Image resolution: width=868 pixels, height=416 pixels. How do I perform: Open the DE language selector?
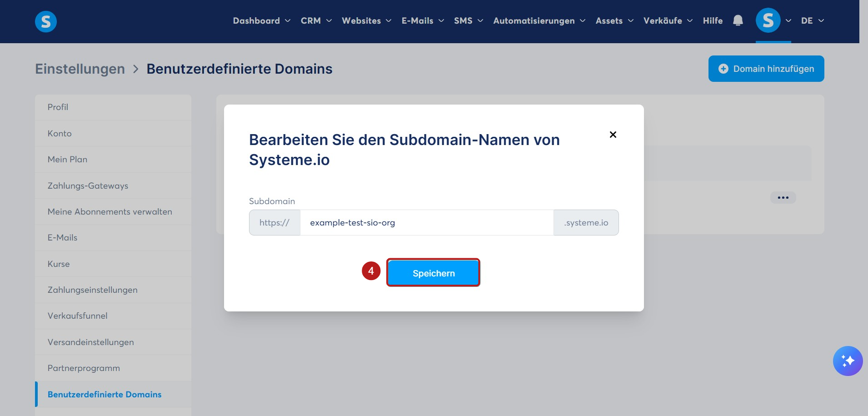(x=813, y=20)
